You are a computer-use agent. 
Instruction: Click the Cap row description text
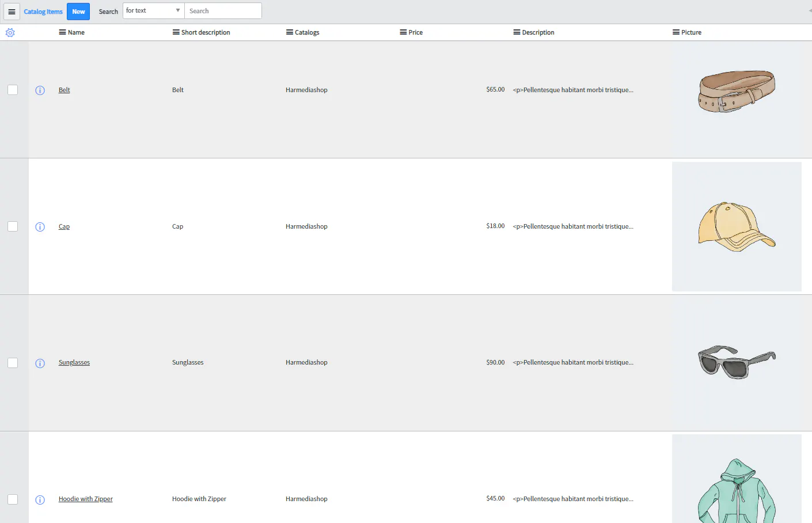[573, 226]
